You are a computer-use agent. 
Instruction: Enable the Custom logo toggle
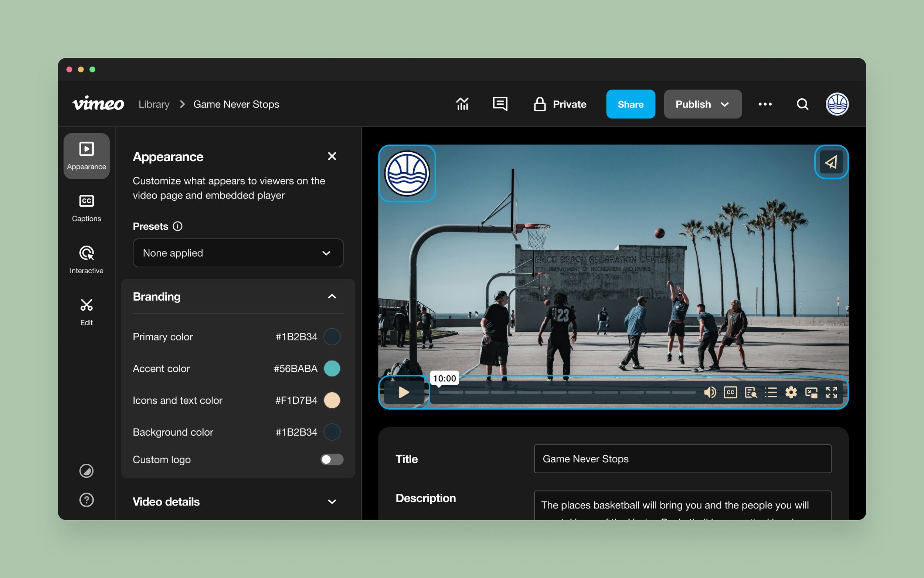point(332,460)
